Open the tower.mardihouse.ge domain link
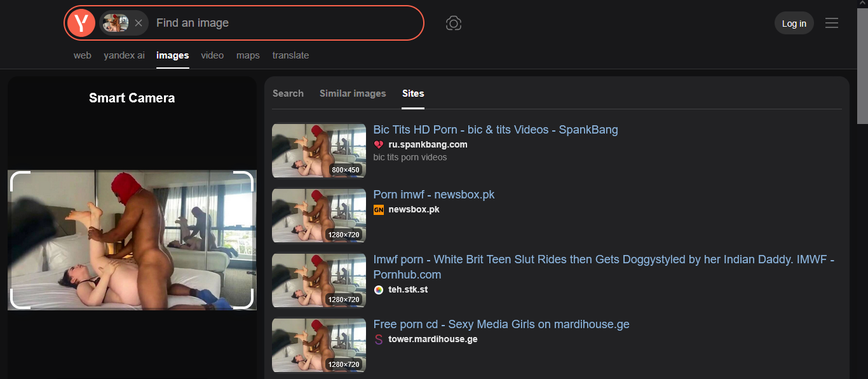The height and width of the screenshot is (379, 868). tap(433, 340)
